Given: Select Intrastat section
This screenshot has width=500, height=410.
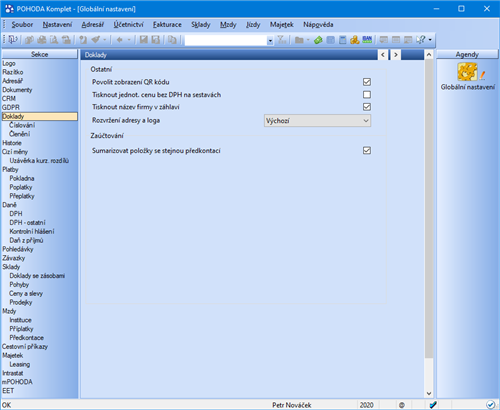Looking at the screenshot, I should pyautogui.click(x=13, y=373).
